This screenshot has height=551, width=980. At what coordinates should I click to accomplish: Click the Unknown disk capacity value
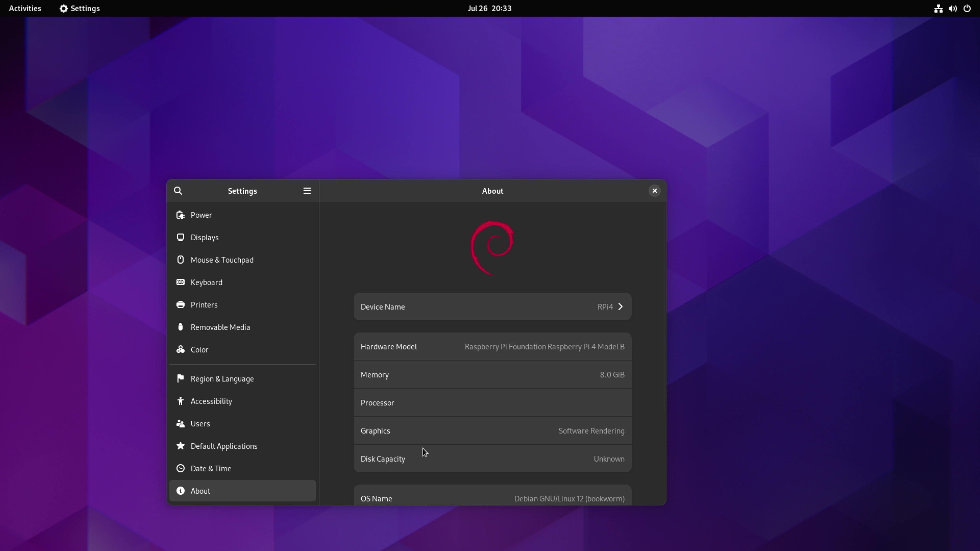(x=609, y=459)
